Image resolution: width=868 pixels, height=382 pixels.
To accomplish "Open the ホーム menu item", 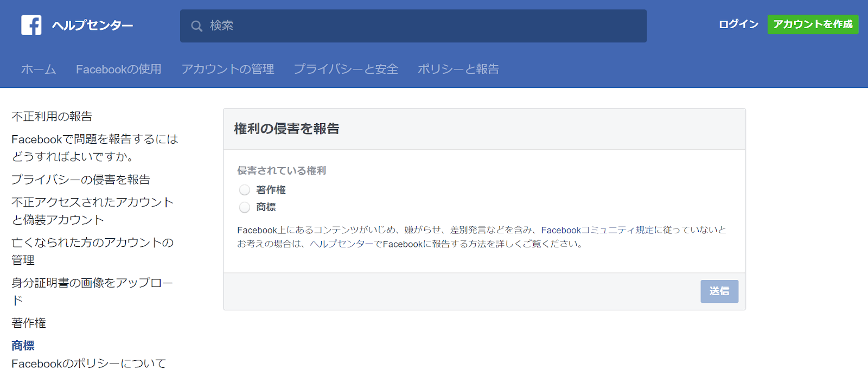I will pyautogui.click(x=39, y=69).
